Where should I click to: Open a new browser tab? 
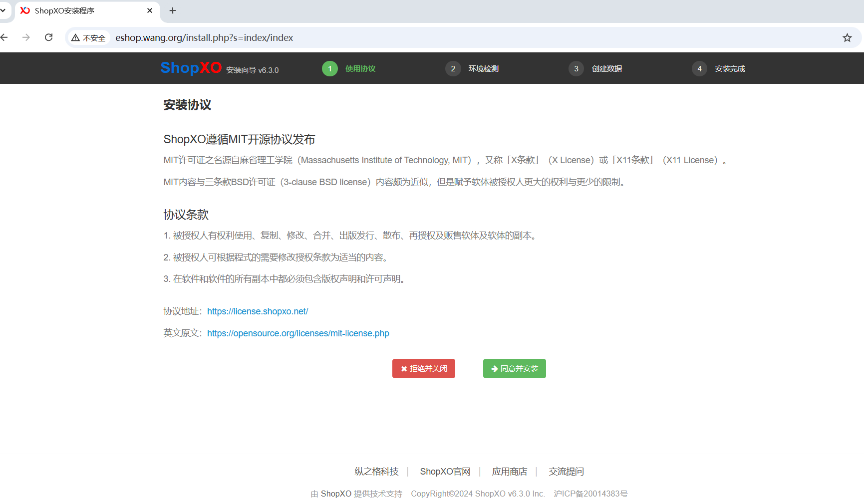point(173,10)
